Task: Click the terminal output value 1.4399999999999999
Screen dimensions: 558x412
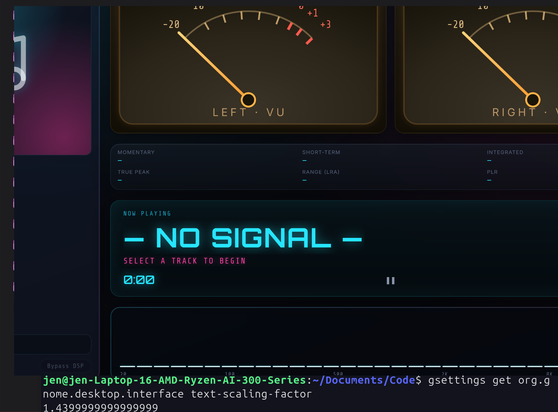Action: 100,407
